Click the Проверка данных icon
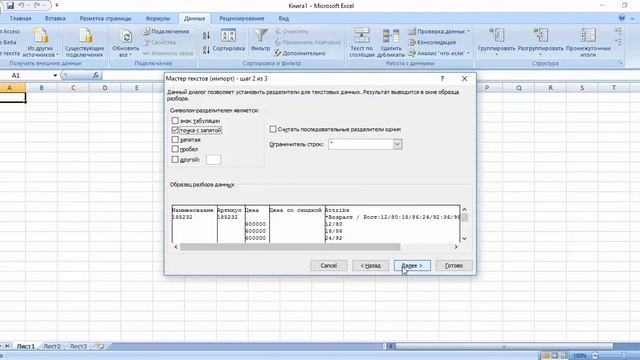Viewport: 640px width, 360px height. point(412,31)
